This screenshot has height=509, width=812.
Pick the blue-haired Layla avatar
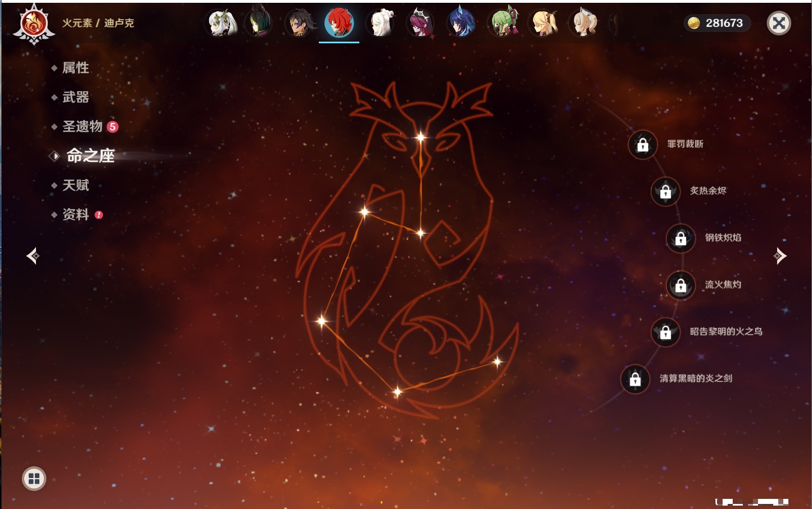pyautogui.click(x=461, y=24)
